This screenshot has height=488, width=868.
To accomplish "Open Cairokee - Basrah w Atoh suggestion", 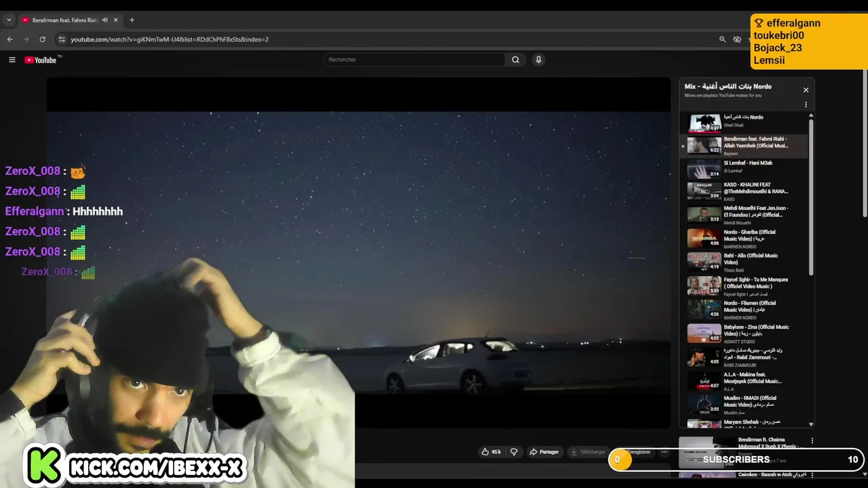I will 743,476.
